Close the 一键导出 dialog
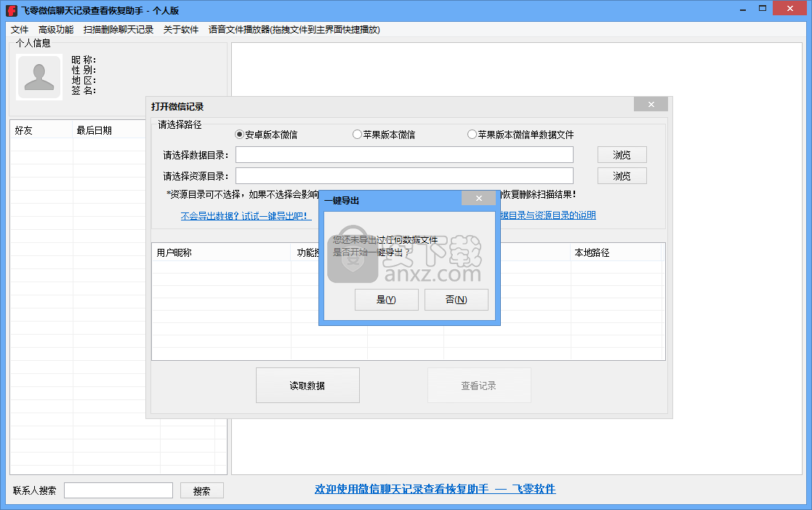The width and height of the screenshot is (812, 510). [479, 198]
